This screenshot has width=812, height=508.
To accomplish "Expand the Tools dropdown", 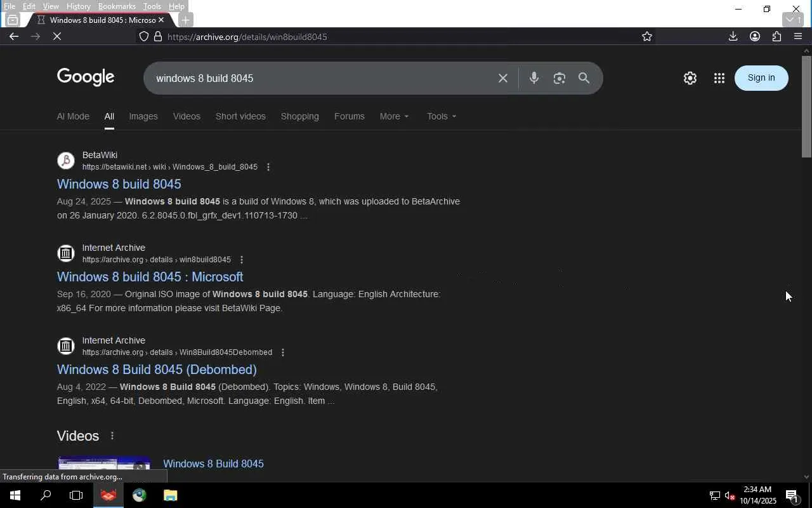I will pos(442,116).
